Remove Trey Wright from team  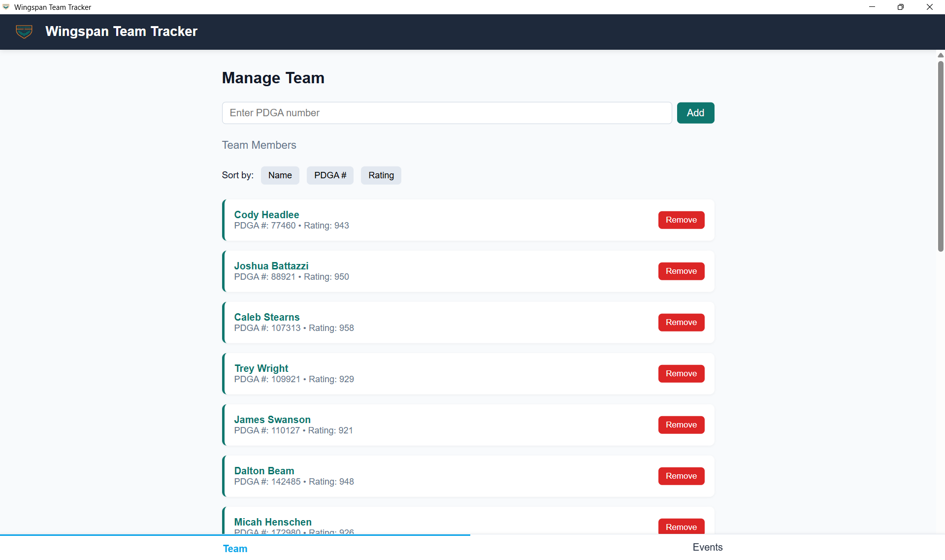pyautogui.click(x=681, y=374)
